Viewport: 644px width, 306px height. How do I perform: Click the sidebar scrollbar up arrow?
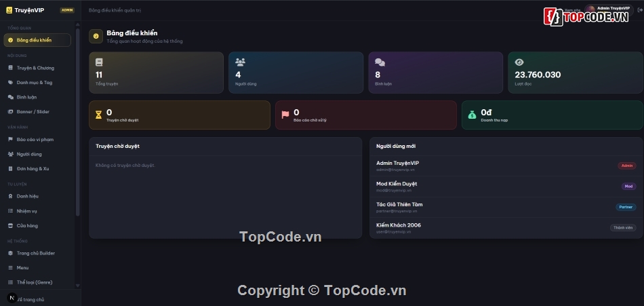78,24
